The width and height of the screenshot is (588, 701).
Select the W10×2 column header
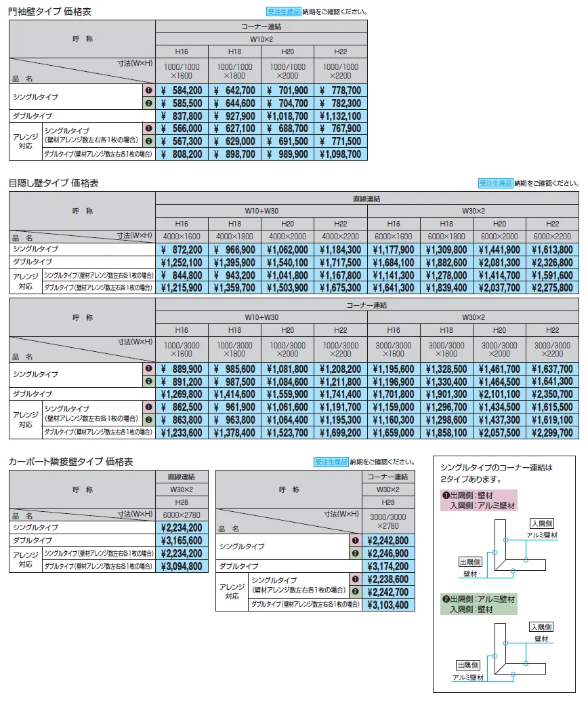(x=261, y=39)
